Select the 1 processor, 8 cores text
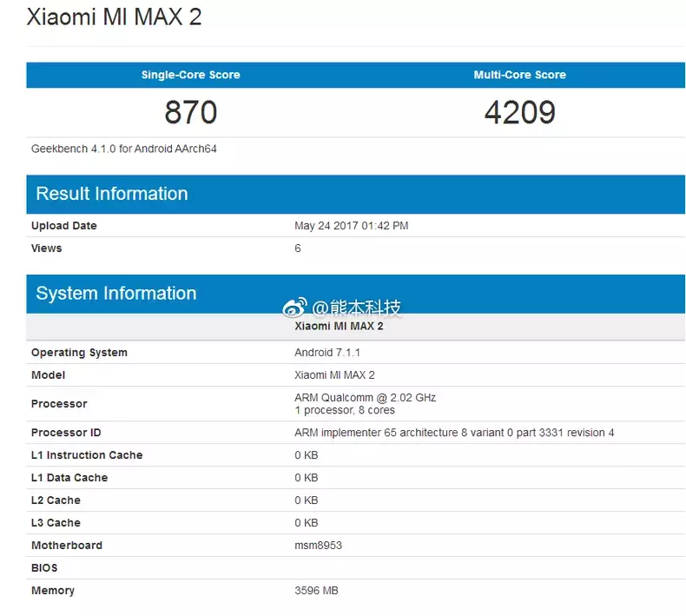Screen dimensions: 686x616 click(345, 410)
